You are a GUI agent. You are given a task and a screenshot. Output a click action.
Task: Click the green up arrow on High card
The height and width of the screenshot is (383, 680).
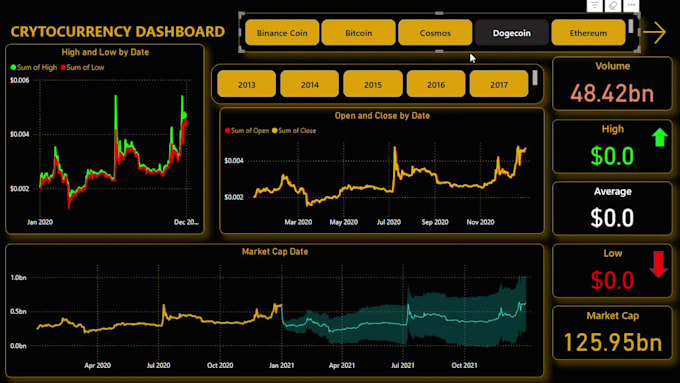660,137
